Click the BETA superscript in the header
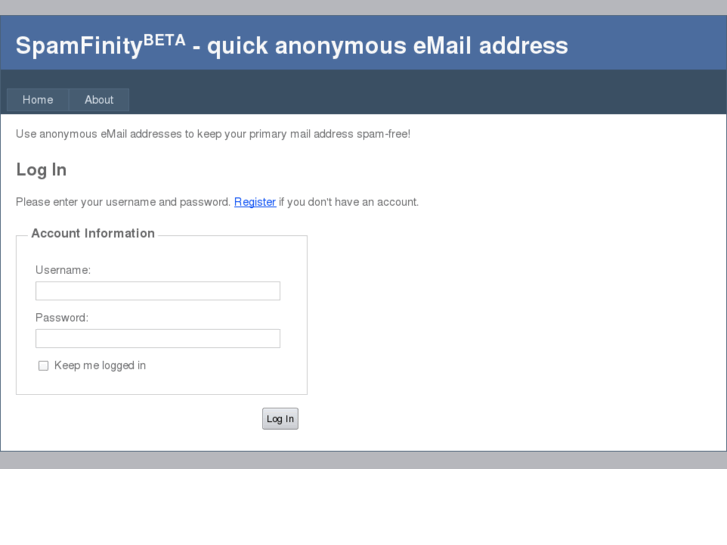 [x=164, y=40]
